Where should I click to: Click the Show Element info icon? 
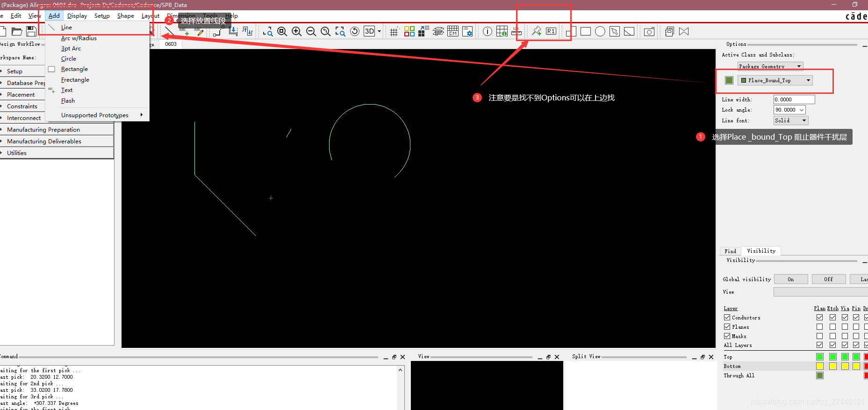487,31
